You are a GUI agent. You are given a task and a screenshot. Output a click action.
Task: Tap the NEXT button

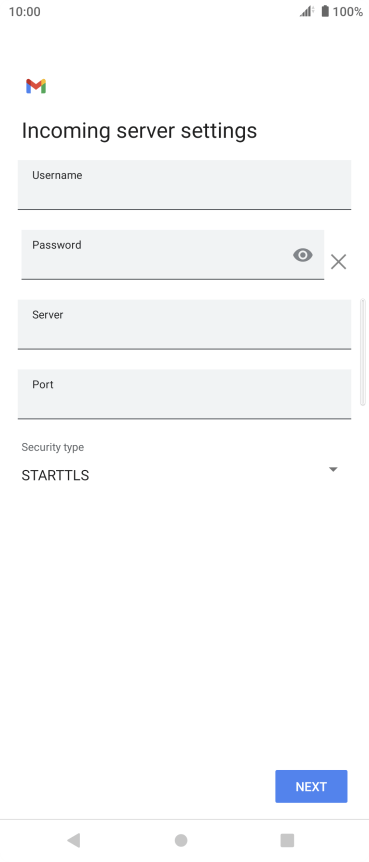tap(311, 787)
